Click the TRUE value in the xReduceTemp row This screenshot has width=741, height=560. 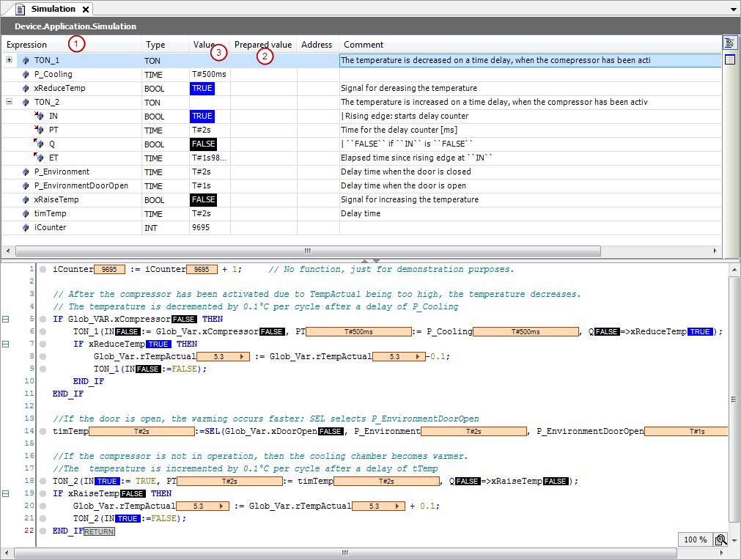pyautogui.click(x=201, y=88)
